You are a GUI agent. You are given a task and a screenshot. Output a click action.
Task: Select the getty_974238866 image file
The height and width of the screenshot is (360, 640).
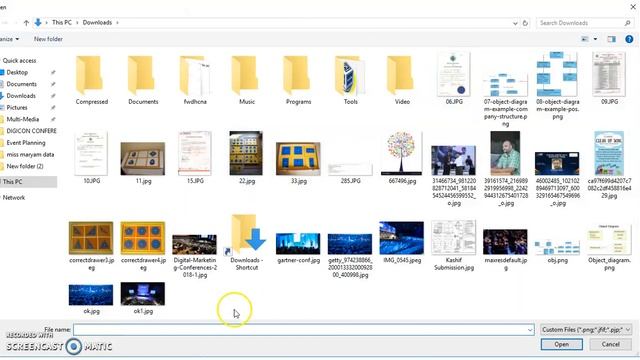coord(350,256)
